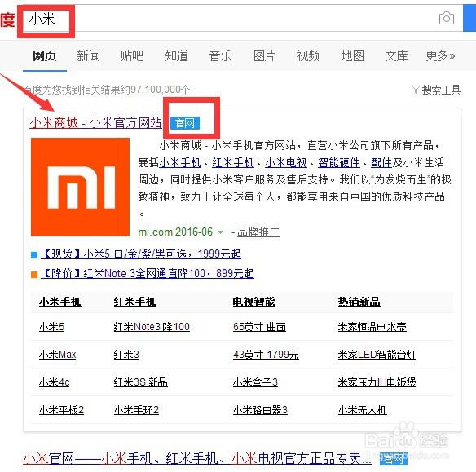
Task: Open 配件 link in description
Action: click(x=381, y=163)
